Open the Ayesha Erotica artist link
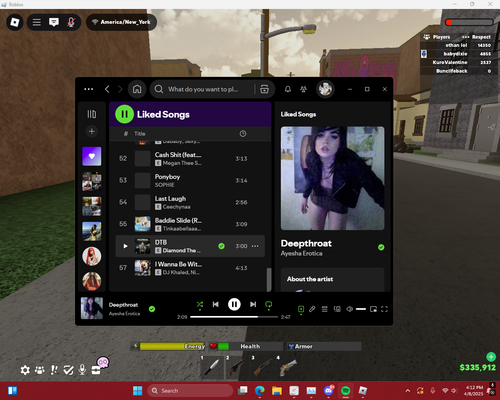The width and height of the screenshot is (500, 400). [x=301, y=253]
